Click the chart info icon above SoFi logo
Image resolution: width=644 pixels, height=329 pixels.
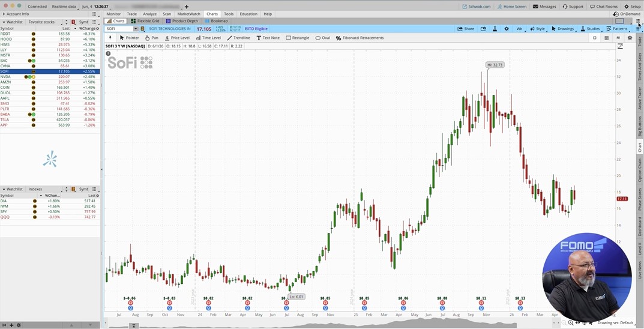click(108, 53)
